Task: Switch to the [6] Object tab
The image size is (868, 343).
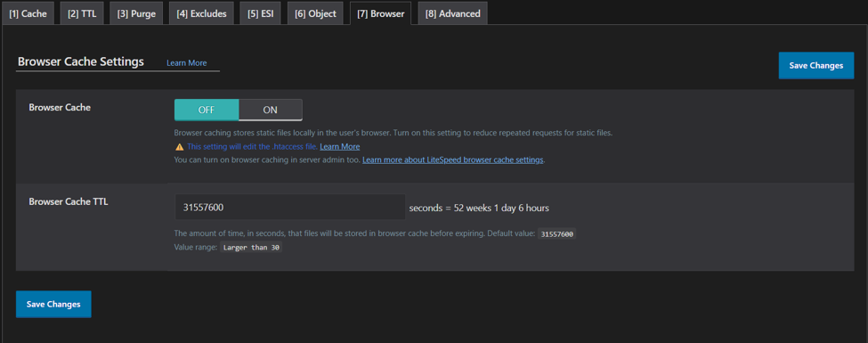Action: tap(315, 13)
